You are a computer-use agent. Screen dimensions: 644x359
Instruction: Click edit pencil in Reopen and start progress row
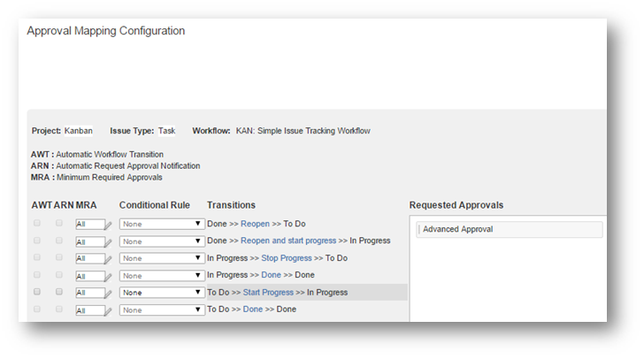click(109, 241)
